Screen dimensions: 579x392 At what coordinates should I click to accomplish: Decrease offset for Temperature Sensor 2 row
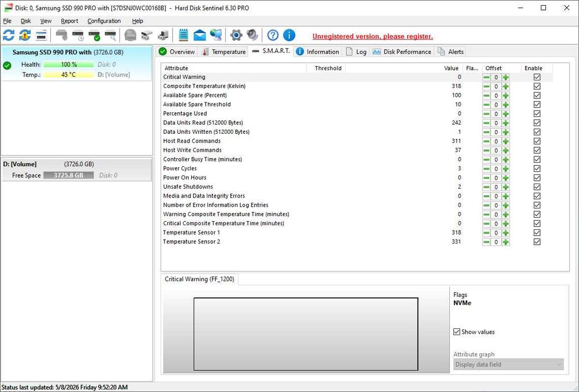click(487, 242)
